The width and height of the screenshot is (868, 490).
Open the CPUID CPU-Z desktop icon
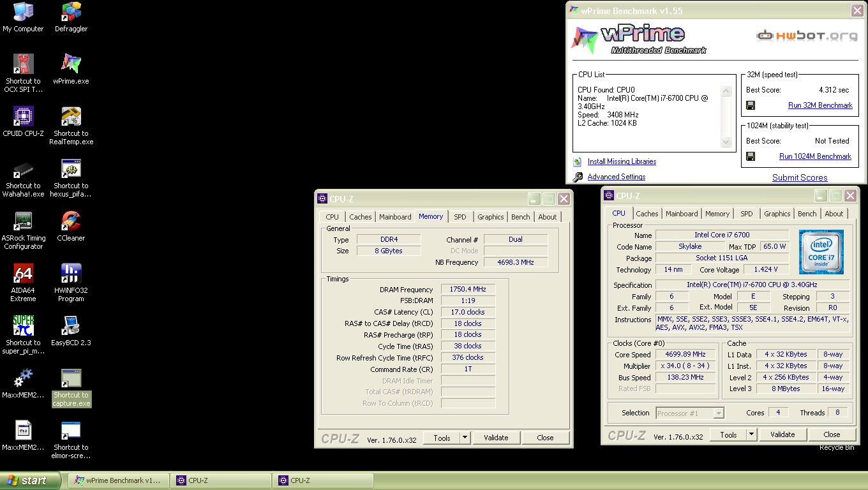coord(23,116)
